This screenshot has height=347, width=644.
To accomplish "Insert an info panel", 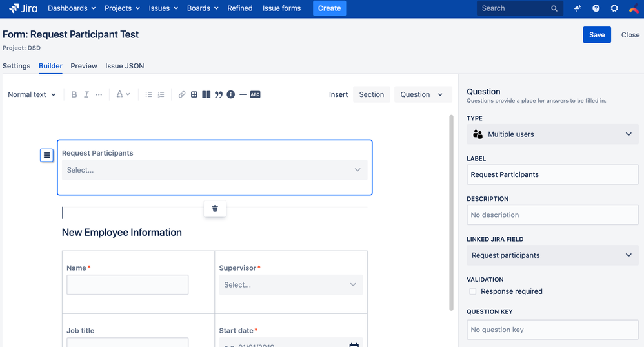I will (231, 94).
